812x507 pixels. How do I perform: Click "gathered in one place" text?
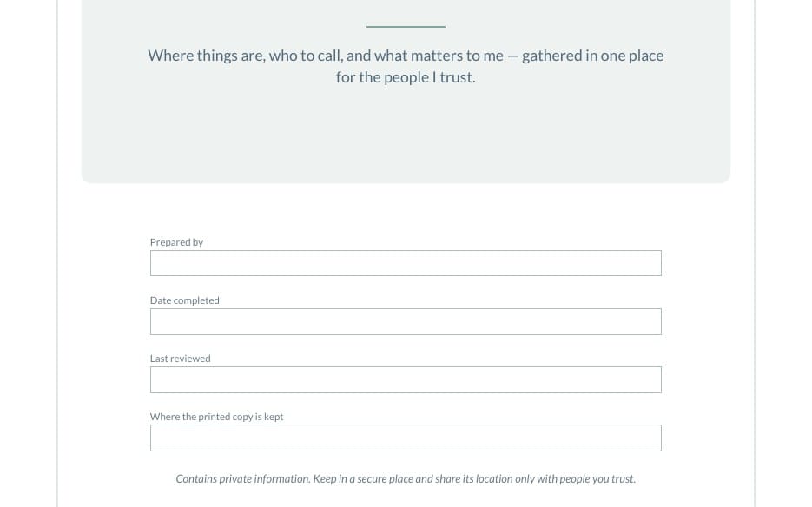(x=592, y=56)
